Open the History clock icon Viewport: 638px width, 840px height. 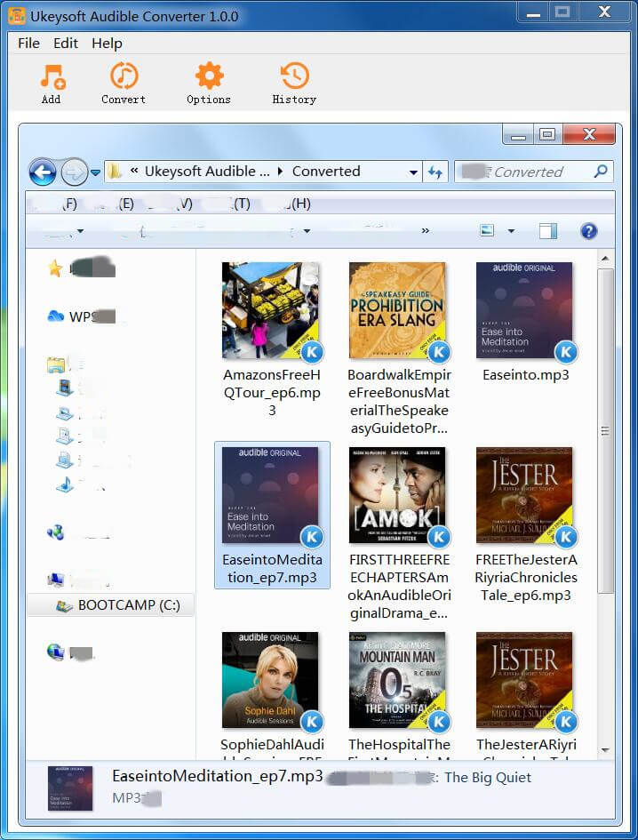(295, 76)
